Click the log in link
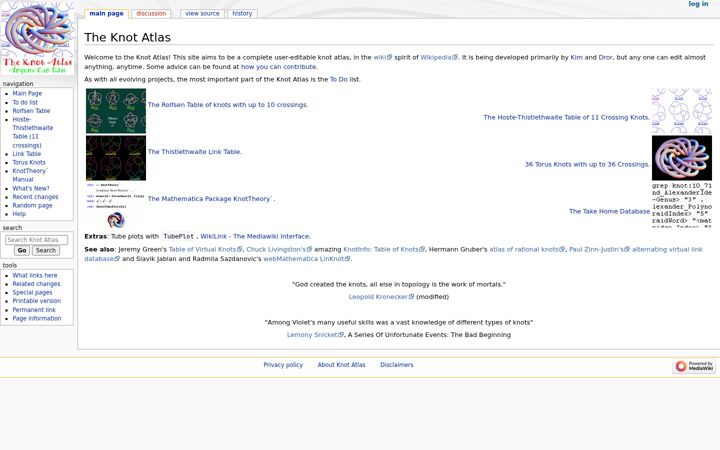720x450 pixels. [x=698, y=4]
